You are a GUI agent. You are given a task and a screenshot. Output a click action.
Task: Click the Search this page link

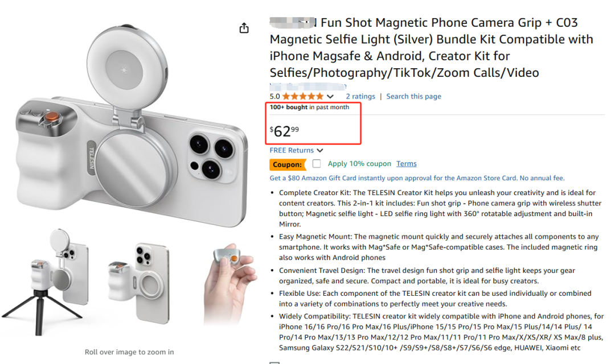[414, 96]
